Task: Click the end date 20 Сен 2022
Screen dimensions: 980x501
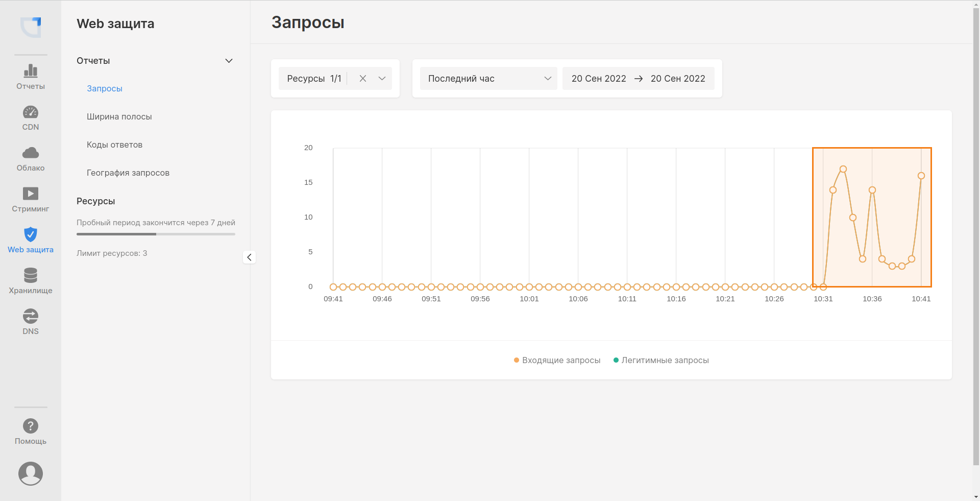Action: [678, 79]
